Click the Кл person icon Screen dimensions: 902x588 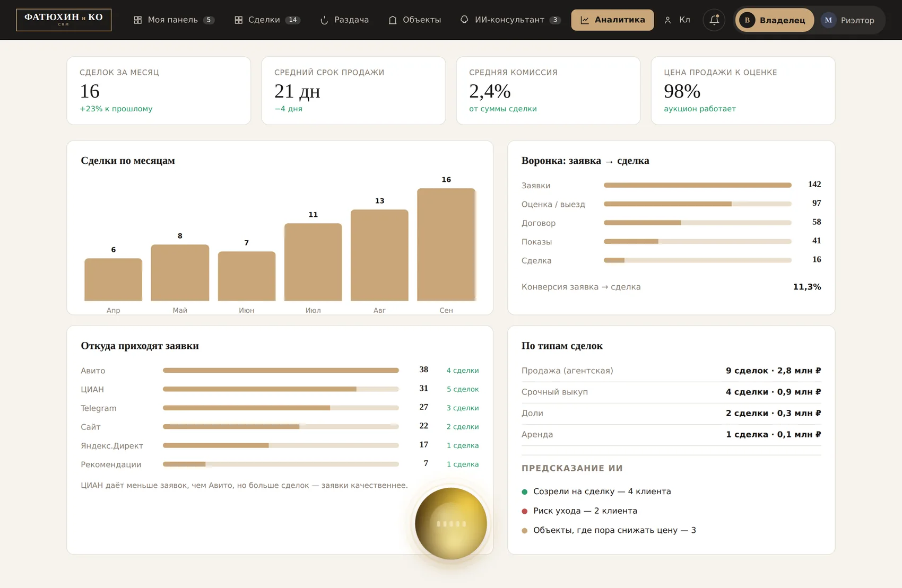click(668, 20)
